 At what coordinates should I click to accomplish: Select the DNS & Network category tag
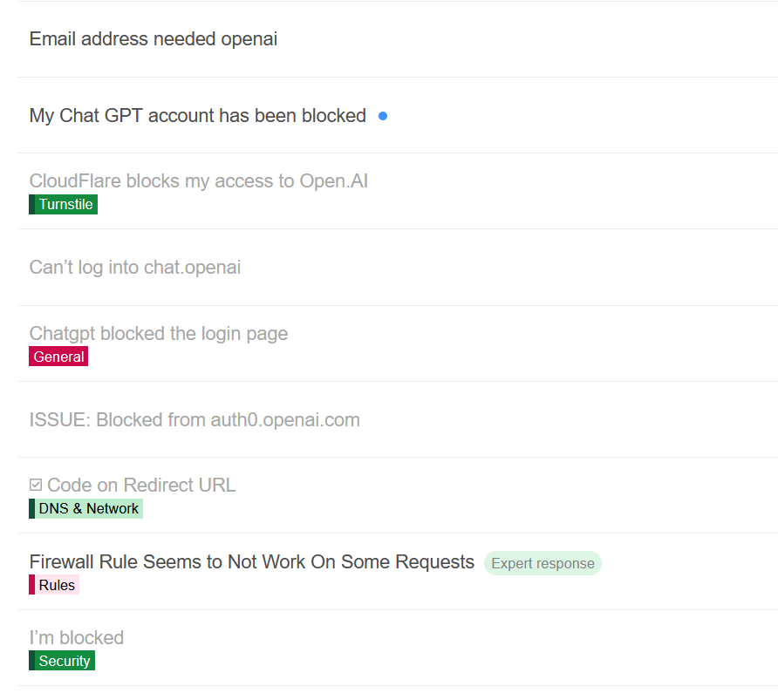point(88,509)
